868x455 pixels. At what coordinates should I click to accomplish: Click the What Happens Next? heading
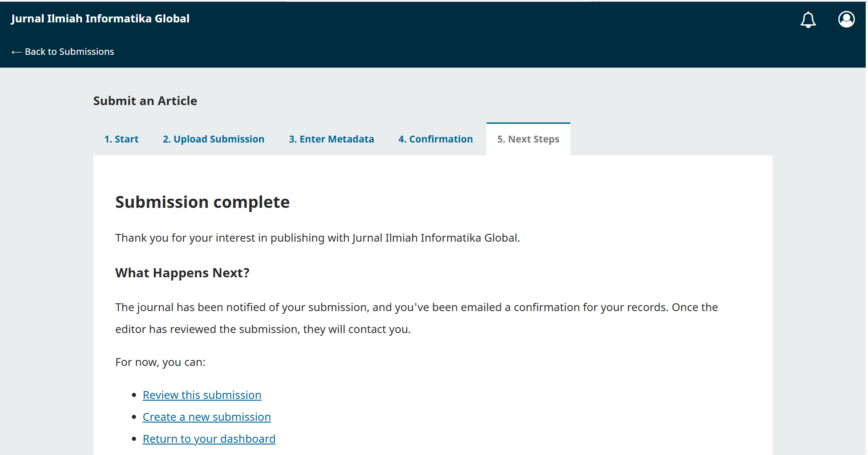[182, 273]
